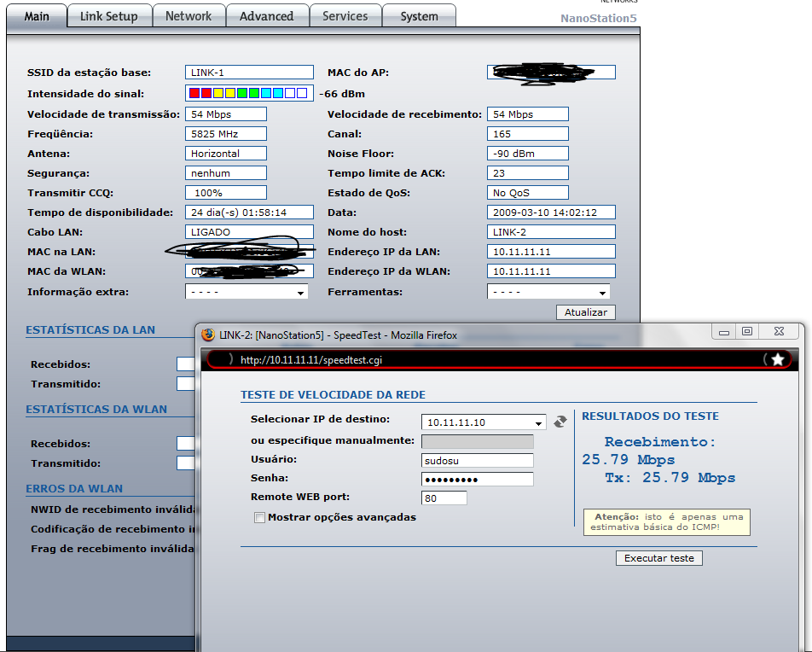Open the Services tab
812x652 pixels.
(345, 16)
